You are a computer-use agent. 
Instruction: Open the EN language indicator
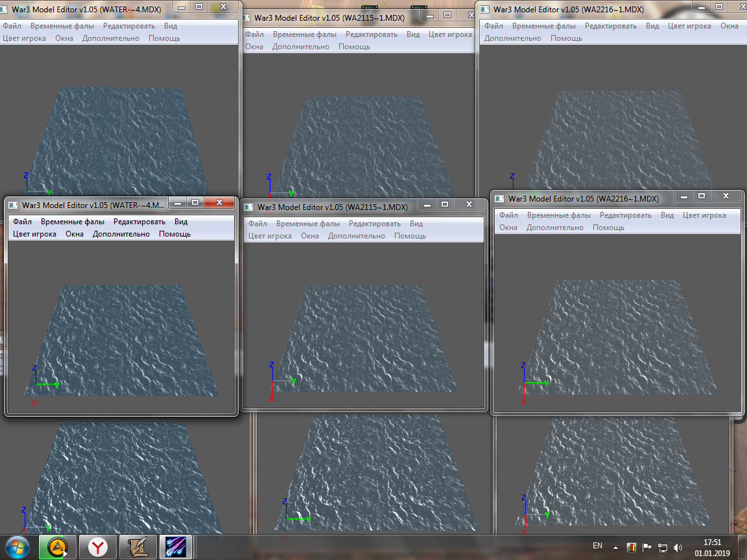click(597, 546)
